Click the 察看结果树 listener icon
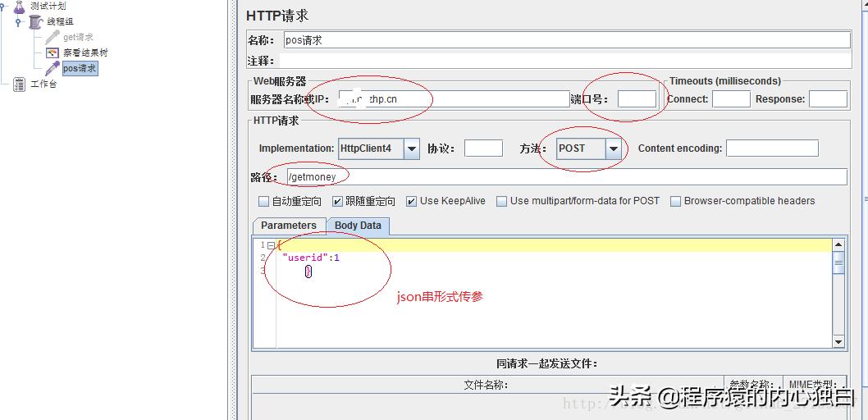The width and height of the screenshot is (868, 420). click(x=53, y=53)
